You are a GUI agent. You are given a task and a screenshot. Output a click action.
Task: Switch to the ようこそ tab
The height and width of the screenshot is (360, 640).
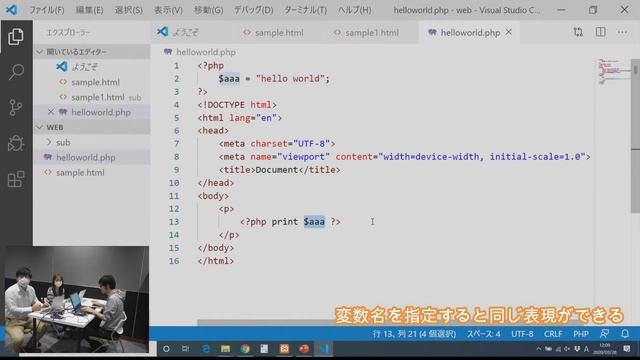click(186, 32)
